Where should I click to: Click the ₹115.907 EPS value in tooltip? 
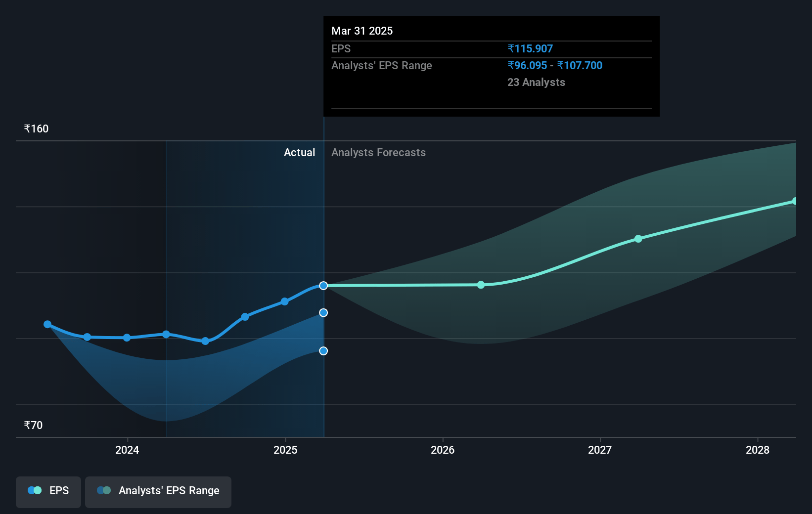pyautogui.click(x=530, y=48)
